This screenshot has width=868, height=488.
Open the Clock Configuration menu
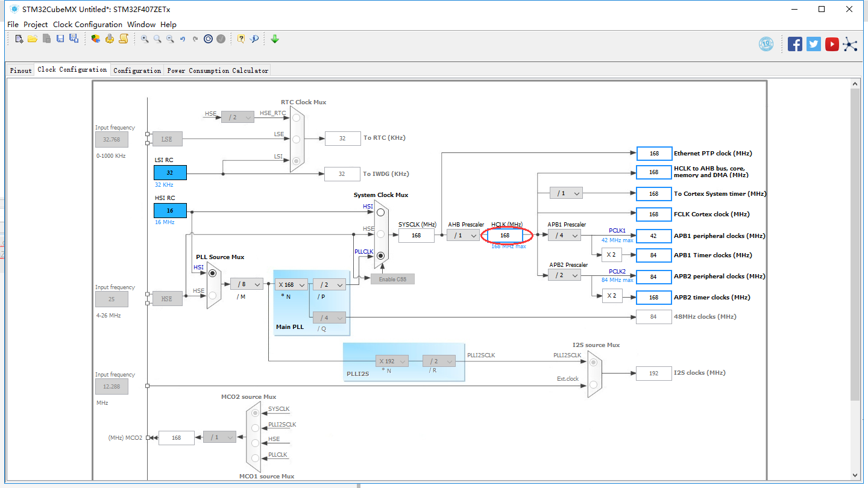point(87,24)
